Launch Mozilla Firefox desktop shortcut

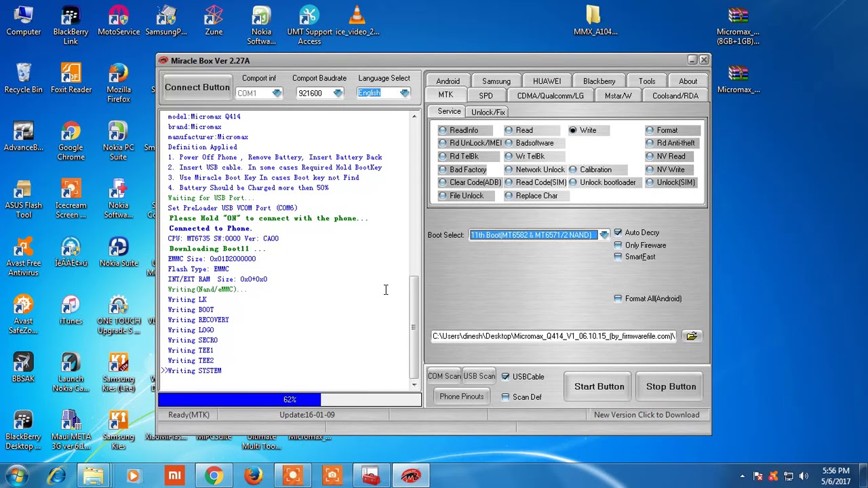[119, 83]
